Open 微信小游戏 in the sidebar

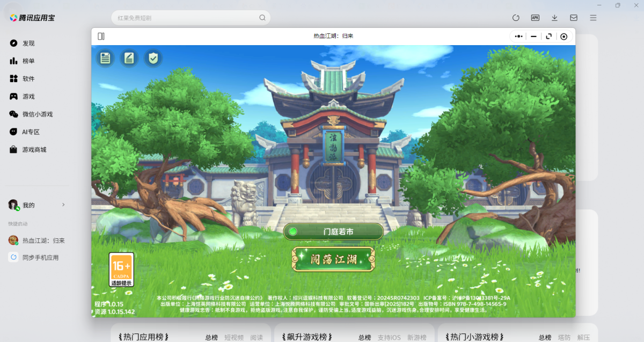click(x=37, y=114)
